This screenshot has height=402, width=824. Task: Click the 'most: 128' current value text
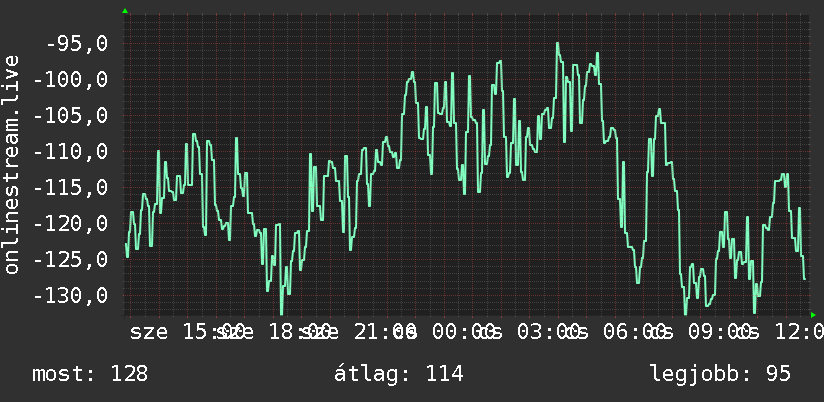90,374
